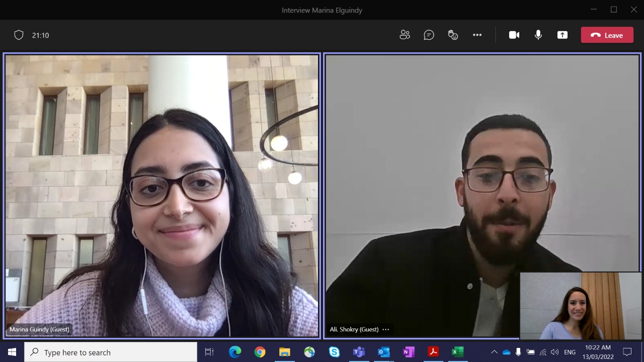Switch ENG input language
This screenshot has width=644, height=362.
[570, 352]
